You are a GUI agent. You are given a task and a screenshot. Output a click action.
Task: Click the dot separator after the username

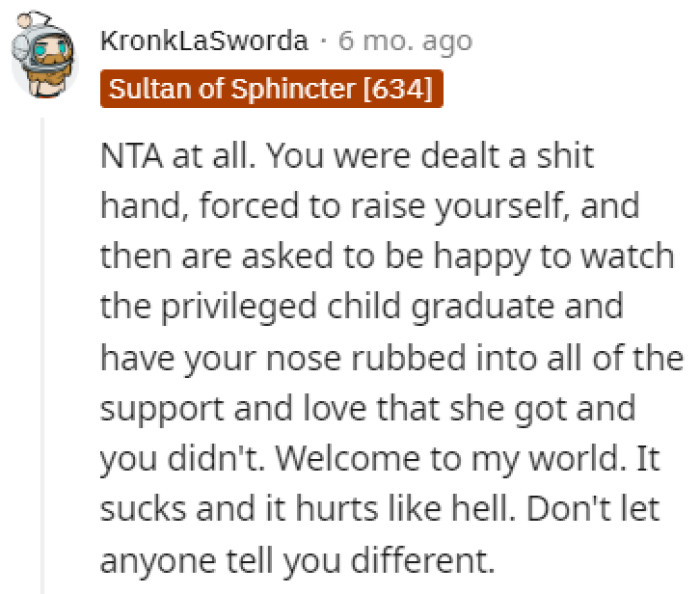coord(324,42)
